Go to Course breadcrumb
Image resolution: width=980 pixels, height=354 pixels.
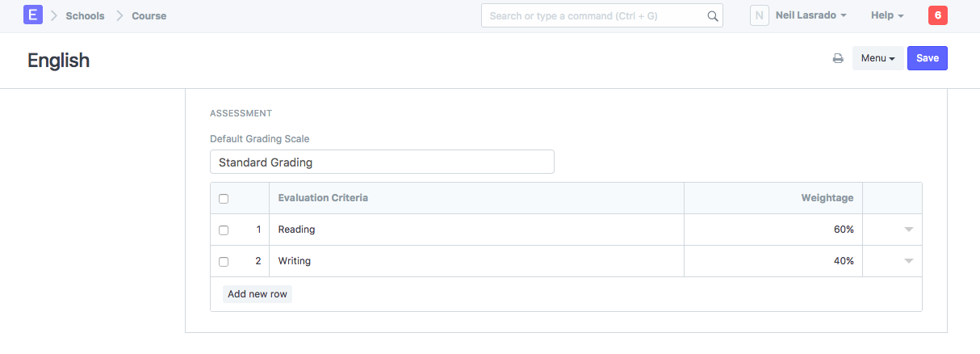coord(149,15)
